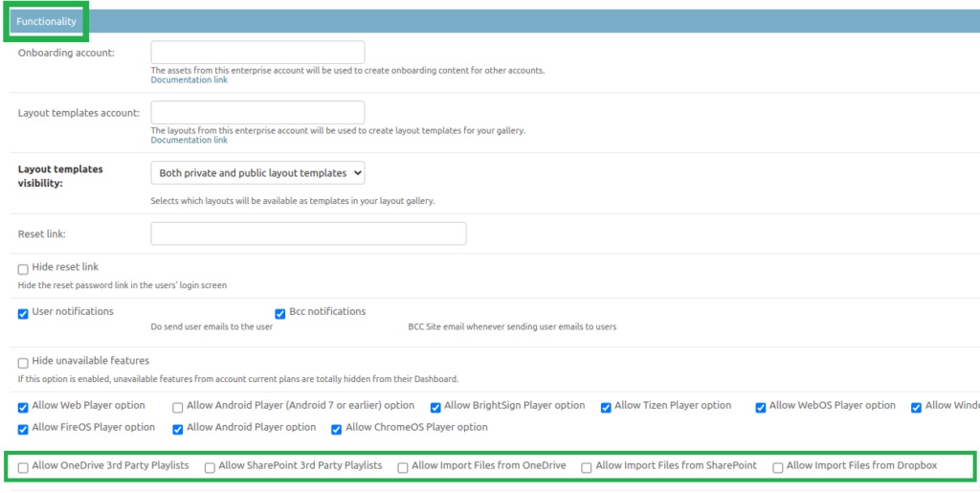Open Documentation link under Onboarding account

[189, 80]
